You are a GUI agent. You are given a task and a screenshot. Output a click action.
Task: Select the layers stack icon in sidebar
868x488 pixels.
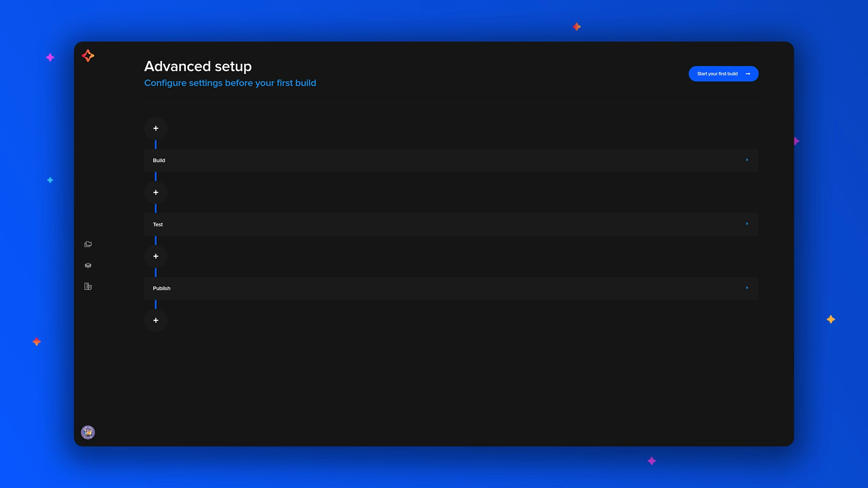[88, 265]
